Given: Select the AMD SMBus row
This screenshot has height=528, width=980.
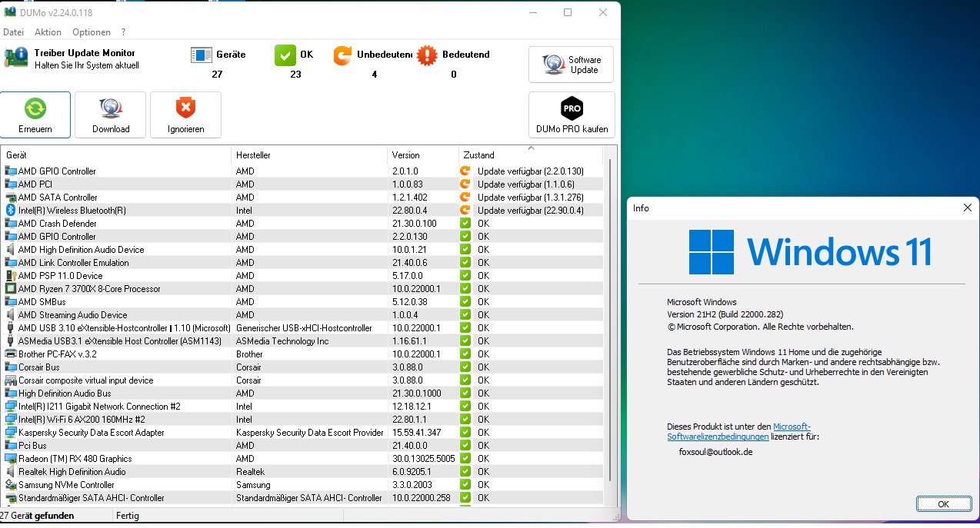Looking at the screenshot, I should pyautogui.click(x=302, y=302).
